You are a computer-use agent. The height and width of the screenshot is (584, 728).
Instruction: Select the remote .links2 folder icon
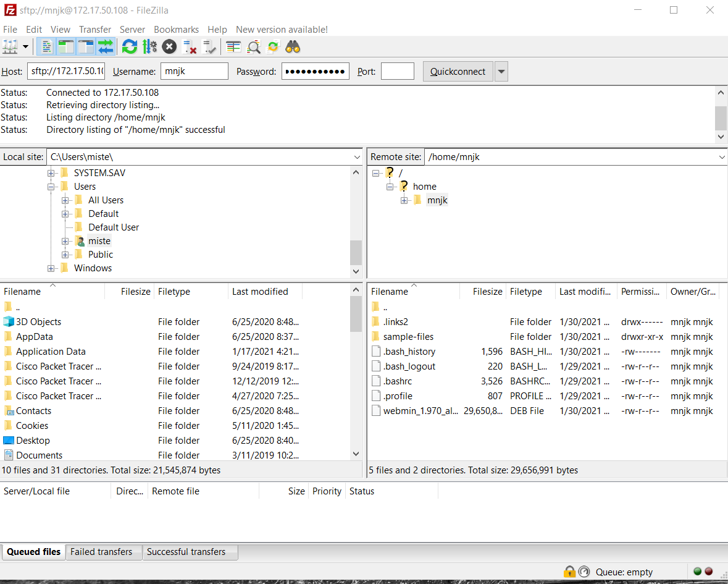coord(375,321)
